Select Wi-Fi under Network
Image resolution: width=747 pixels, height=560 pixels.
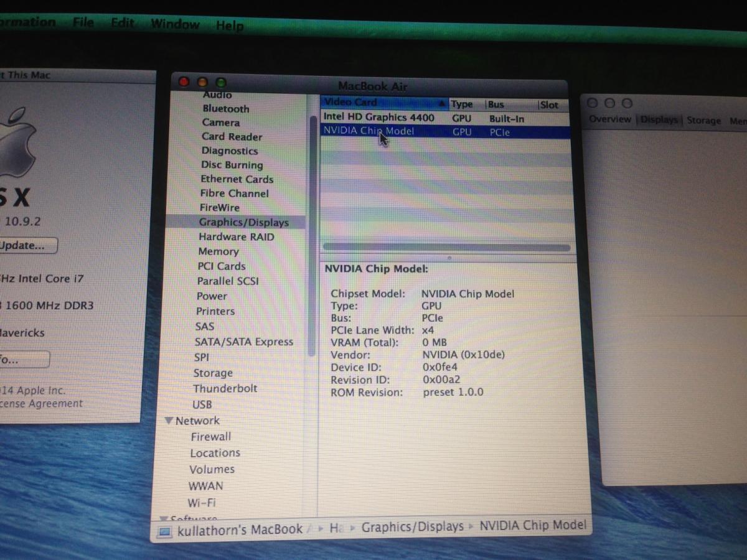click(x=202, y=503)
